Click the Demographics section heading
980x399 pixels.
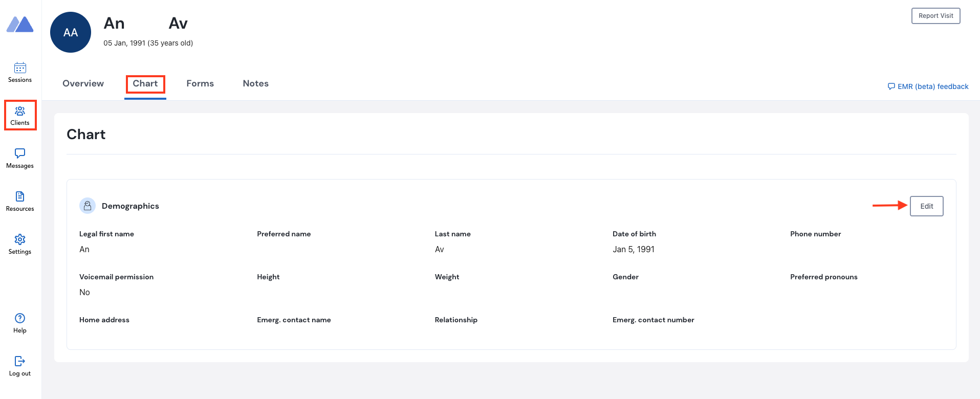click(130, 206)
